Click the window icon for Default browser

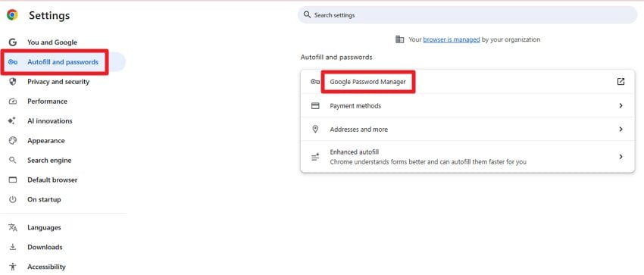coord(13,180)
